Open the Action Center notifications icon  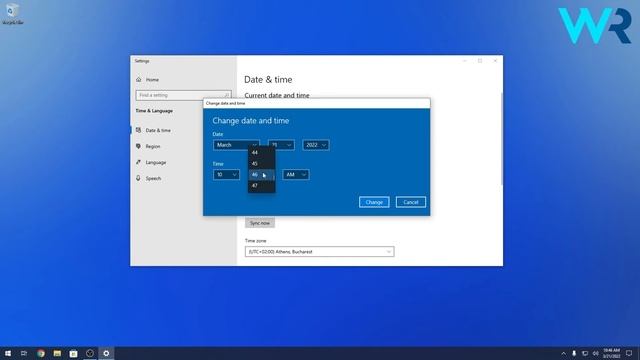pos(629,353)
